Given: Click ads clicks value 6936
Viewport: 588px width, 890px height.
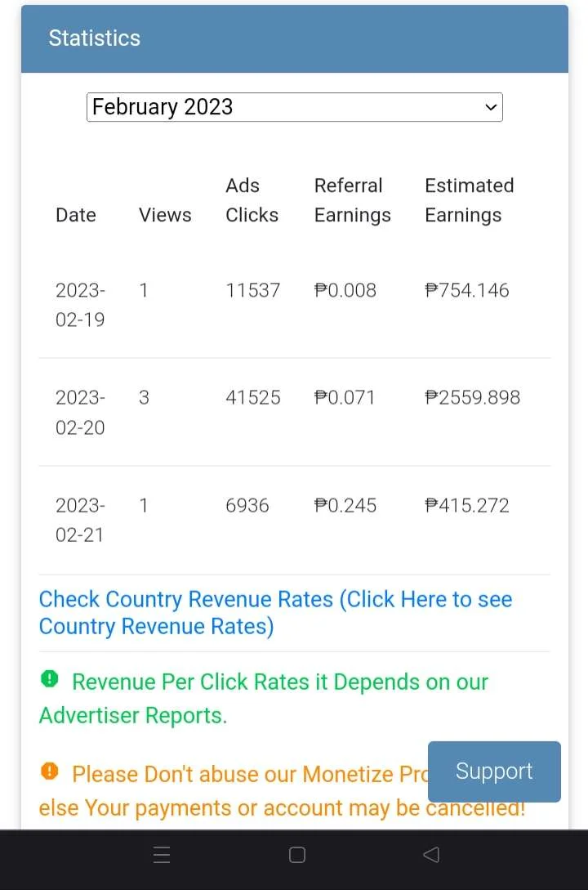Looking at the screenshot, I should point(247,505).
